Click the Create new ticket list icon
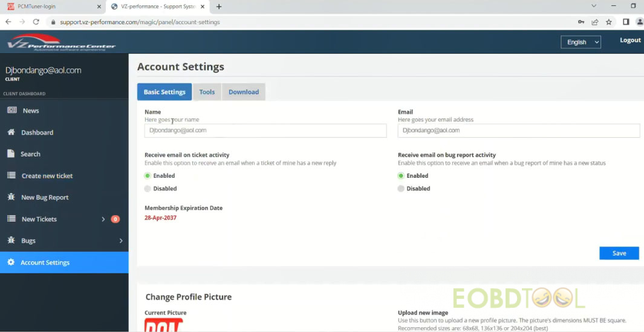The height and width of the screenshot is (332, 644). coord(11,176)
